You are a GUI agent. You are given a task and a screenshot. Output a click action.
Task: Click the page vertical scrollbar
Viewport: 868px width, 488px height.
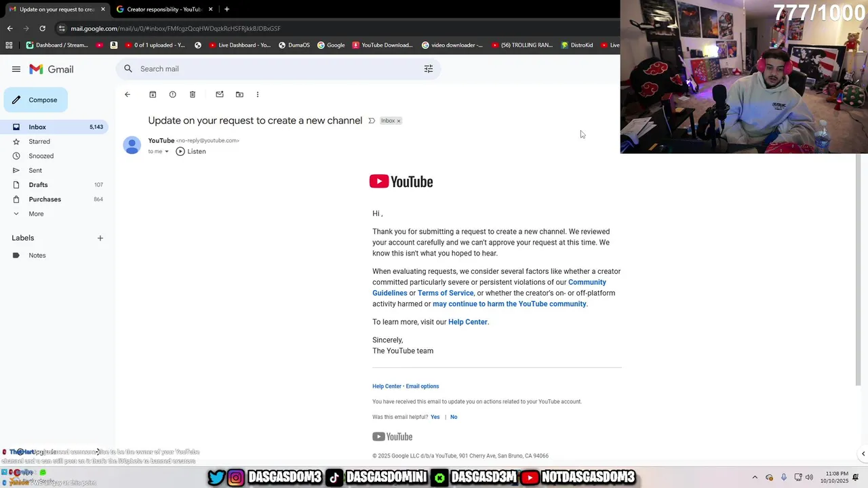click(x=858, y=271)
